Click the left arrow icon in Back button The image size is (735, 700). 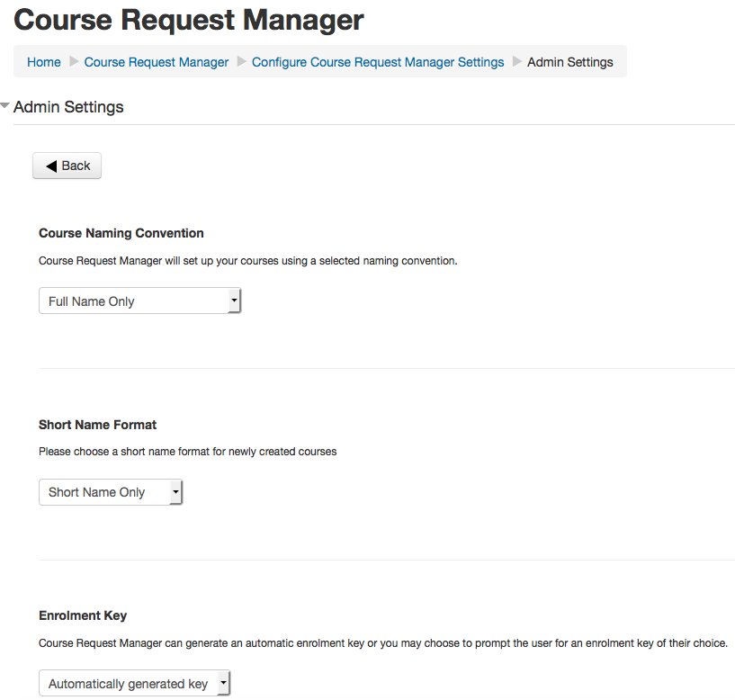tap(51, 166)
